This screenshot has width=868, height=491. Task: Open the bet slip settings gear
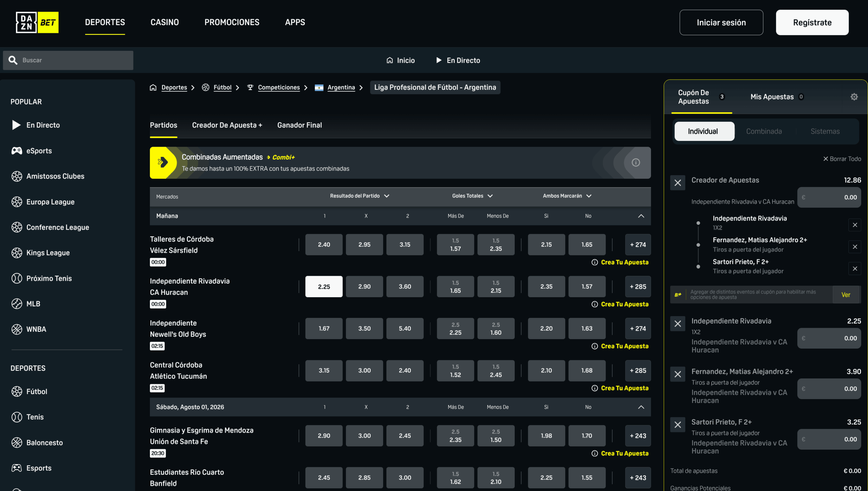coord(854,97)
